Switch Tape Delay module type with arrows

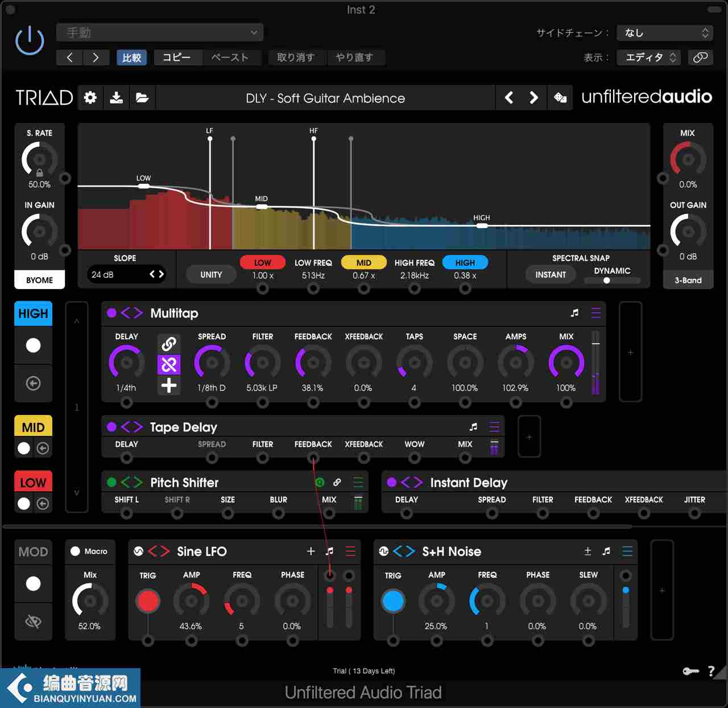[131, 426]
